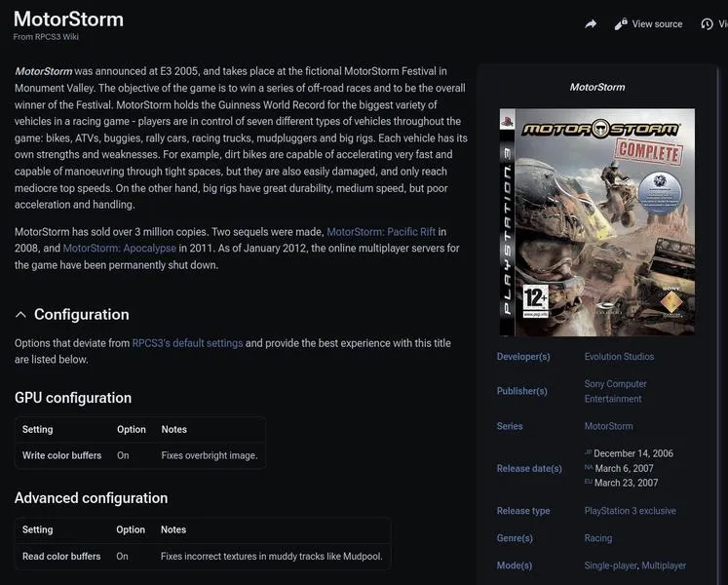
Task: Click the GPU configuration heading
Action: 73,398
